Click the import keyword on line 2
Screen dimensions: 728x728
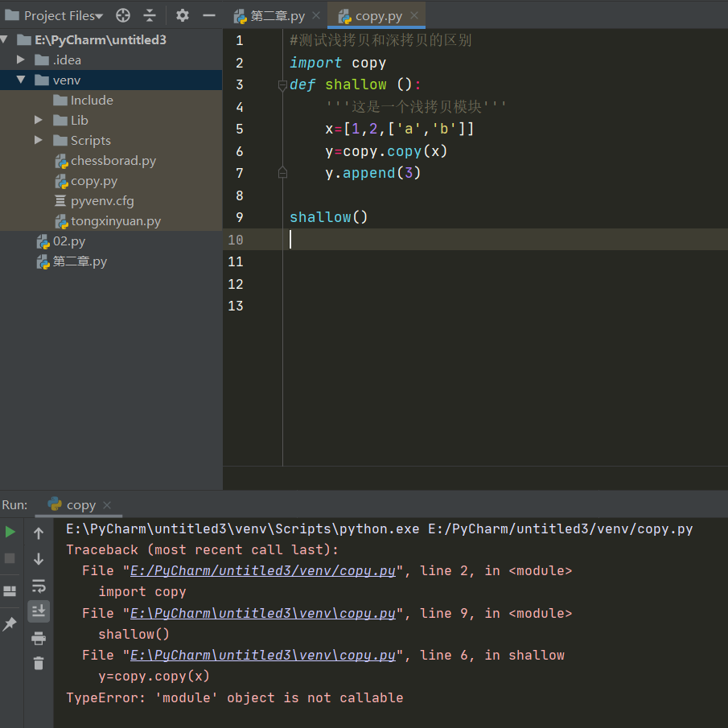click(315, 63)
